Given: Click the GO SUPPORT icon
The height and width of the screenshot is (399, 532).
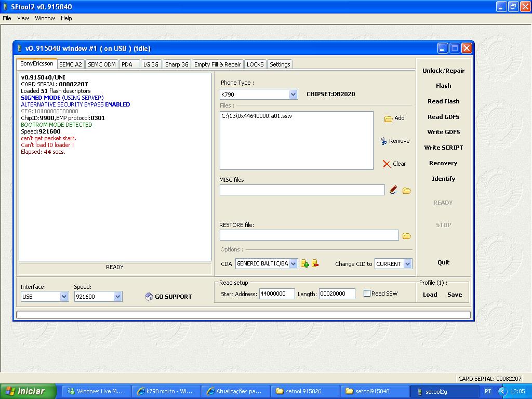Looking at the screenshot, I should coord(149,297).
